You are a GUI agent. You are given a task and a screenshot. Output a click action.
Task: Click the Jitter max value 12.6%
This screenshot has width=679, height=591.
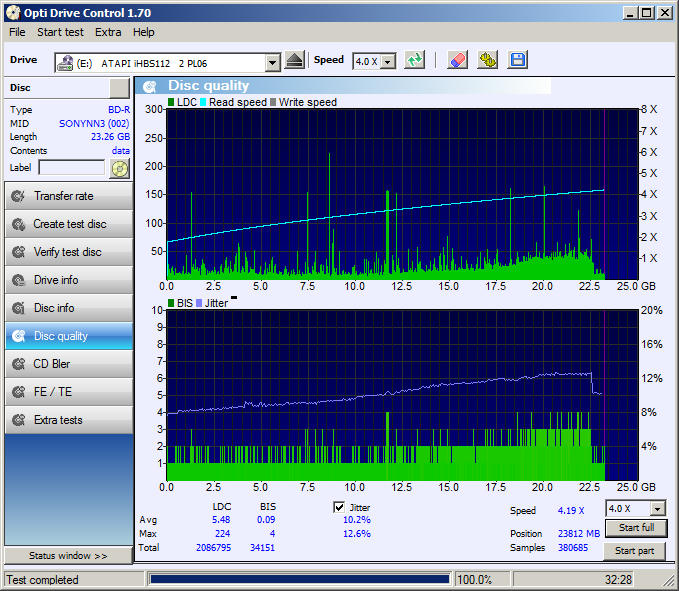357,534
